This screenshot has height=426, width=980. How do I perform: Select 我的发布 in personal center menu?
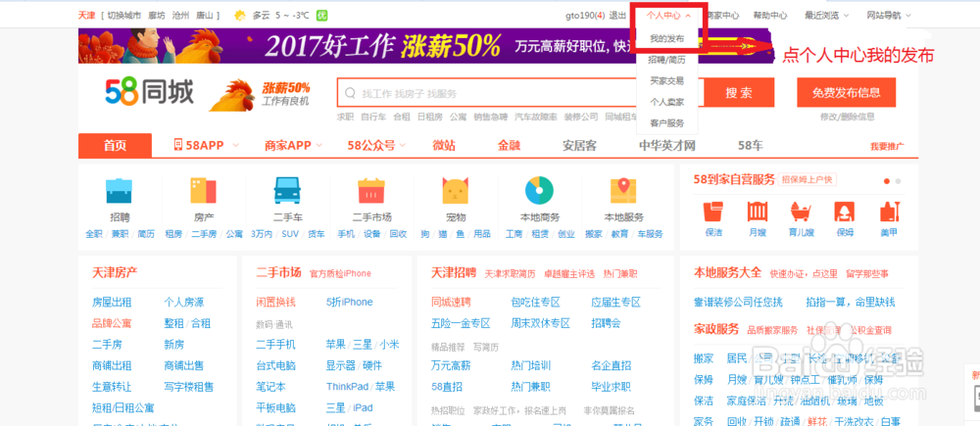666,39
